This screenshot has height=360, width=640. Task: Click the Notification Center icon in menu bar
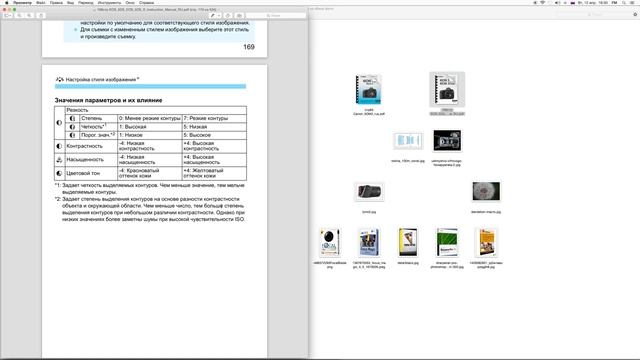[x=633, y=2]
